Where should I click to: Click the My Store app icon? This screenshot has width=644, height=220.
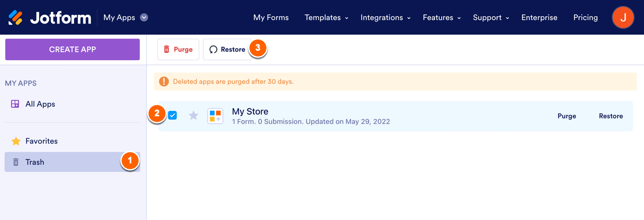[x=215, y=116]
